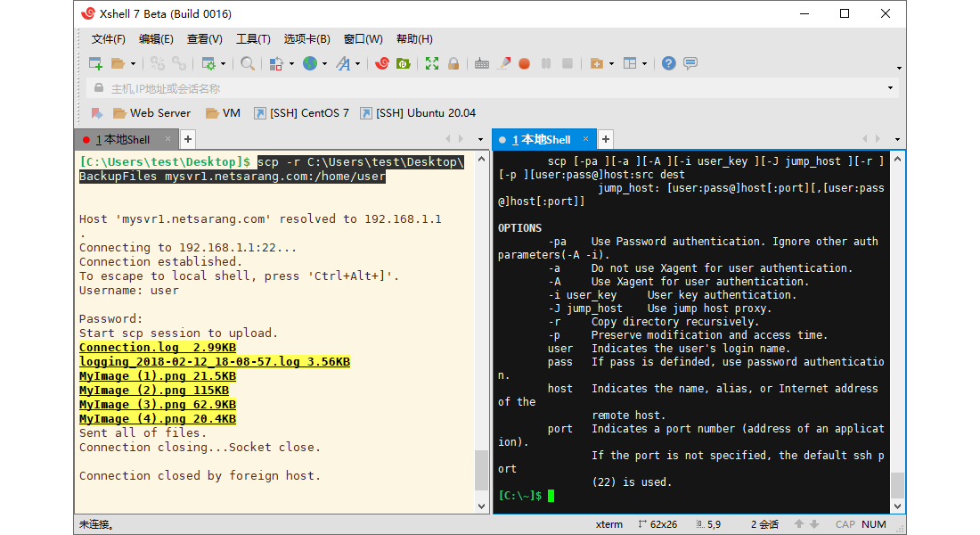980x535 pixels.
Task: Expand the globe encoding dropdown arrow
Action: [x=324, y=64]
